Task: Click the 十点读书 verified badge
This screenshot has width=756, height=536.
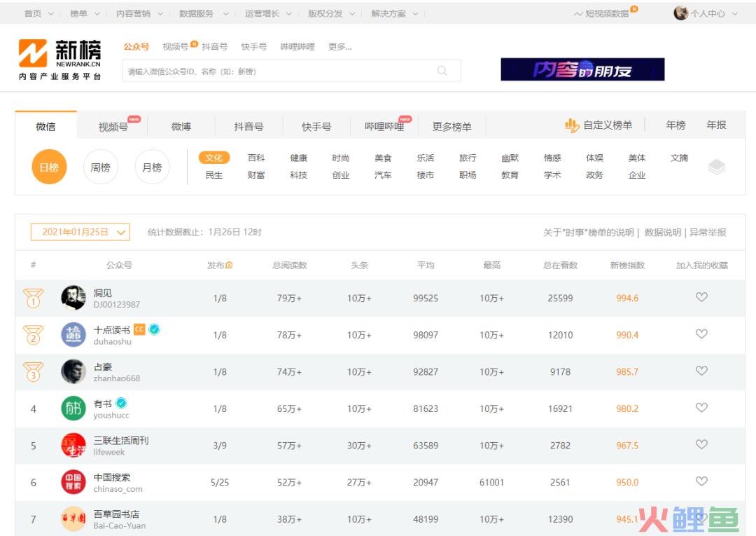Action: coord(154,329)
